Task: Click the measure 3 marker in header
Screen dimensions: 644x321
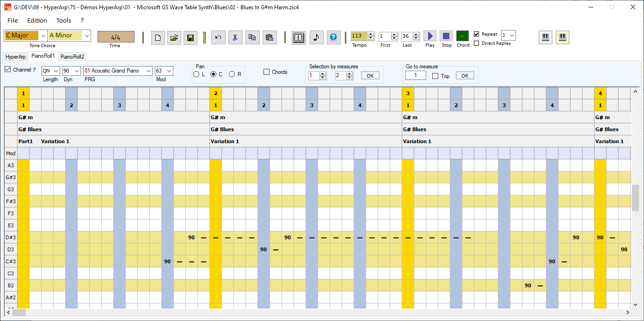Action: click(408, 93)
